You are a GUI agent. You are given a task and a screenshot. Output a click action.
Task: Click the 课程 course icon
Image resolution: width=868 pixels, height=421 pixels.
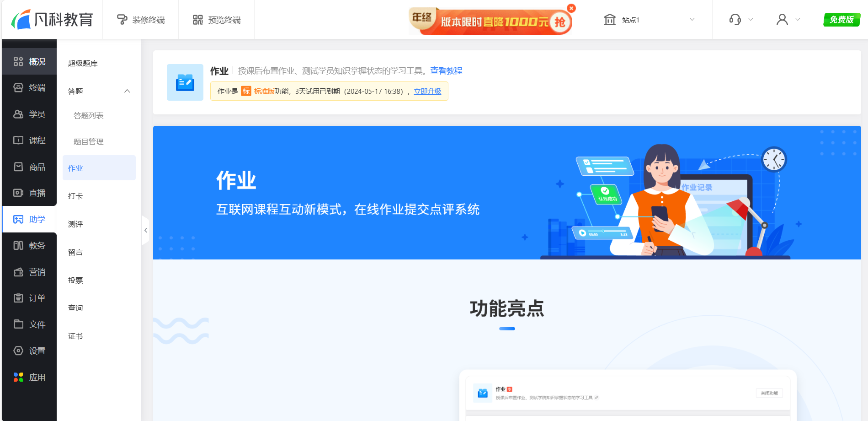pos(18,140)
